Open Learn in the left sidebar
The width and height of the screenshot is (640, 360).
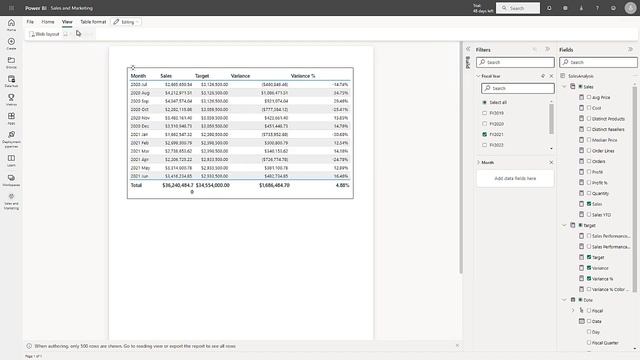click(x=11, y=160)
